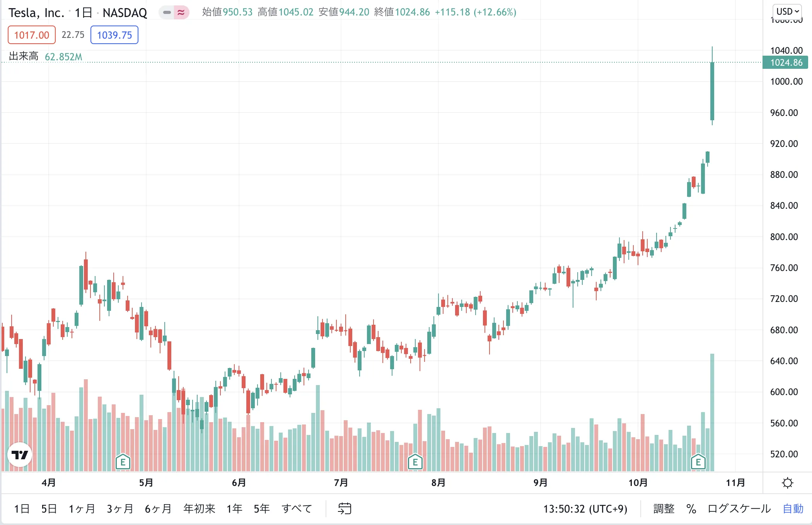Select the 5年 time range
The height and width of the screenshot is (525, 812).
pos(262,509)
